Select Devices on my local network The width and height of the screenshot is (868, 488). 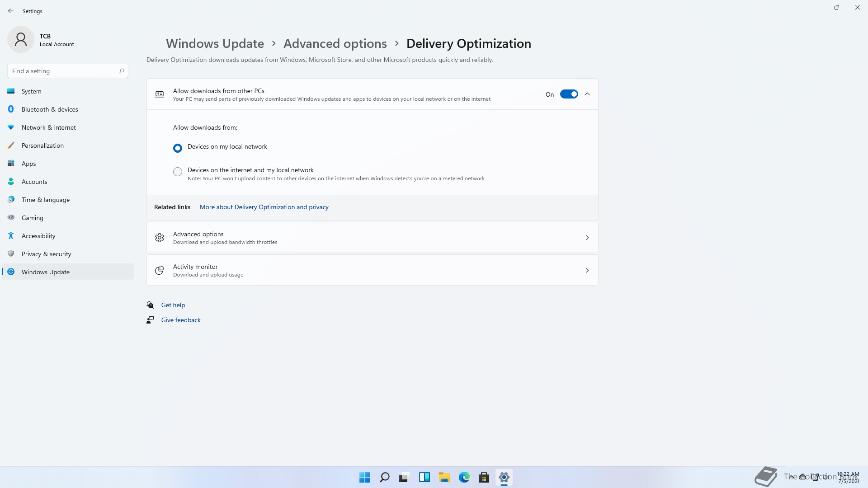pyautogui.click(x=178, y=148)
